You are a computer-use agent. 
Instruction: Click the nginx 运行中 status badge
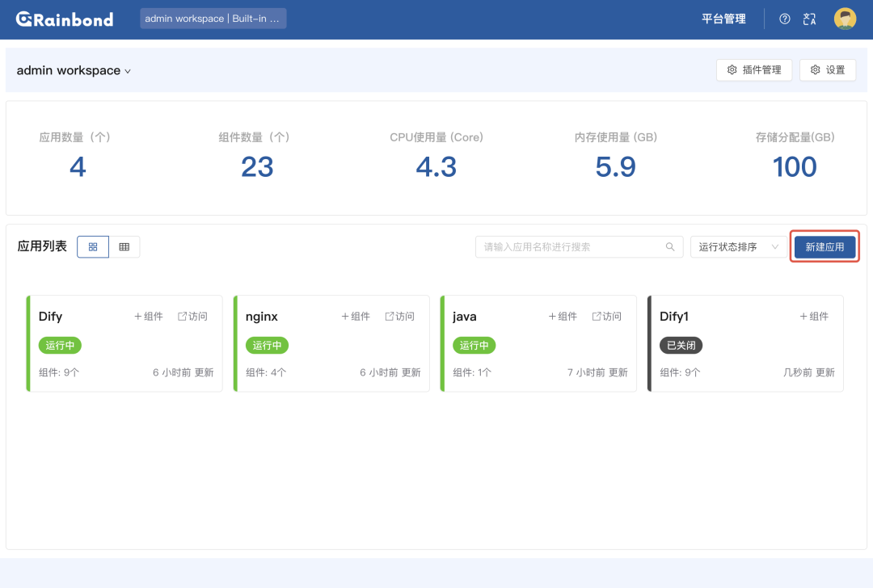pyautogui.click(x=268, y=346)
